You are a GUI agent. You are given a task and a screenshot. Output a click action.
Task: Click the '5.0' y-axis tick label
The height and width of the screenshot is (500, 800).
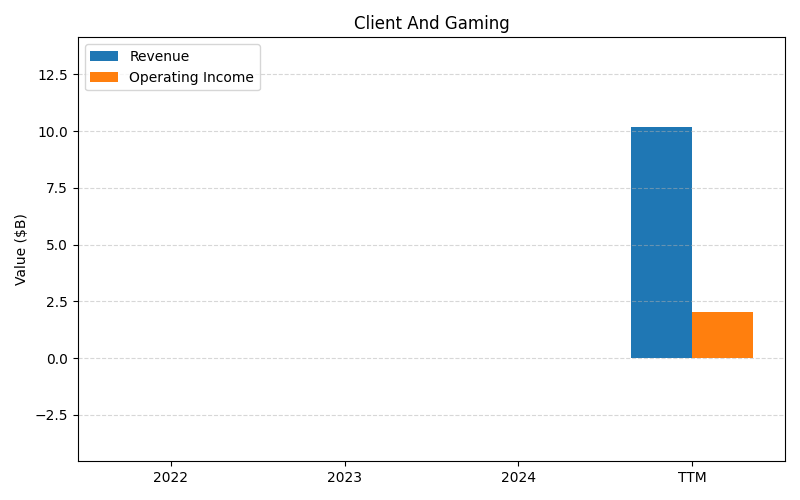pyautogui.click(x=57, y=245)
